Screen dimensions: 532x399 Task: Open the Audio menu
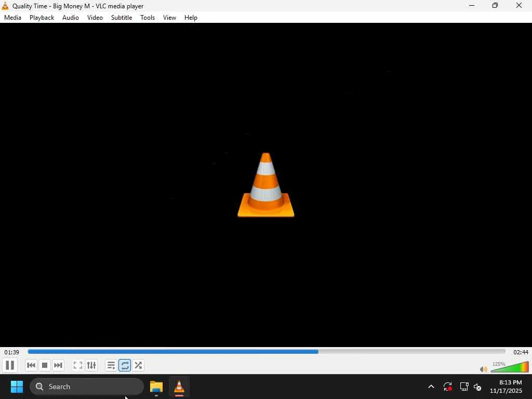pyautogui.click(x=71, y=18)
